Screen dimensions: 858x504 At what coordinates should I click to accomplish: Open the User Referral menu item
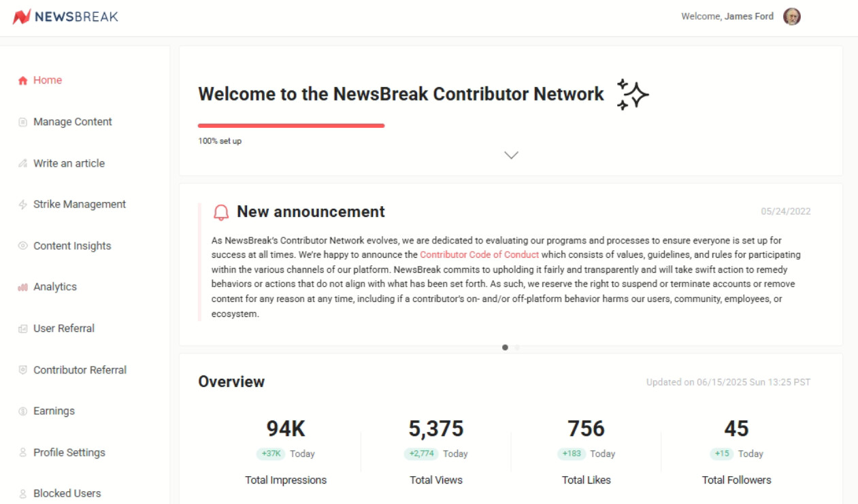click(x=64, y=329)
